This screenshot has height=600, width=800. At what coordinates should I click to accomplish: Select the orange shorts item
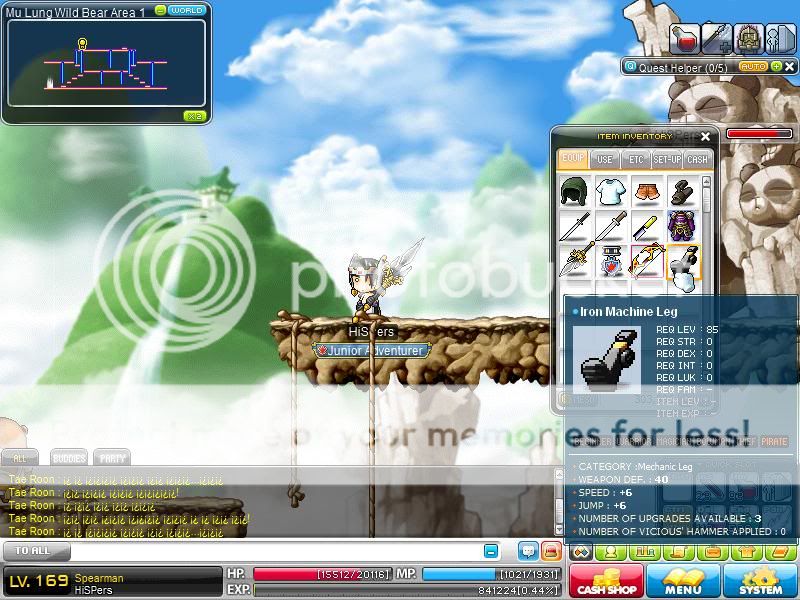click(646, 191)
